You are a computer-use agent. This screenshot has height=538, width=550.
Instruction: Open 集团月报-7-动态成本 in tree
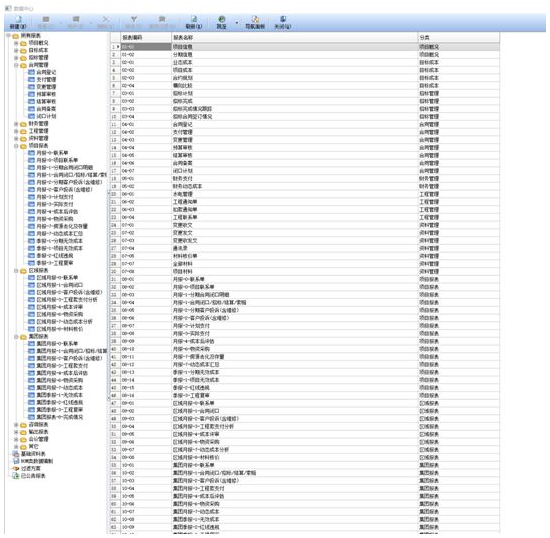[x=60, y=388]
